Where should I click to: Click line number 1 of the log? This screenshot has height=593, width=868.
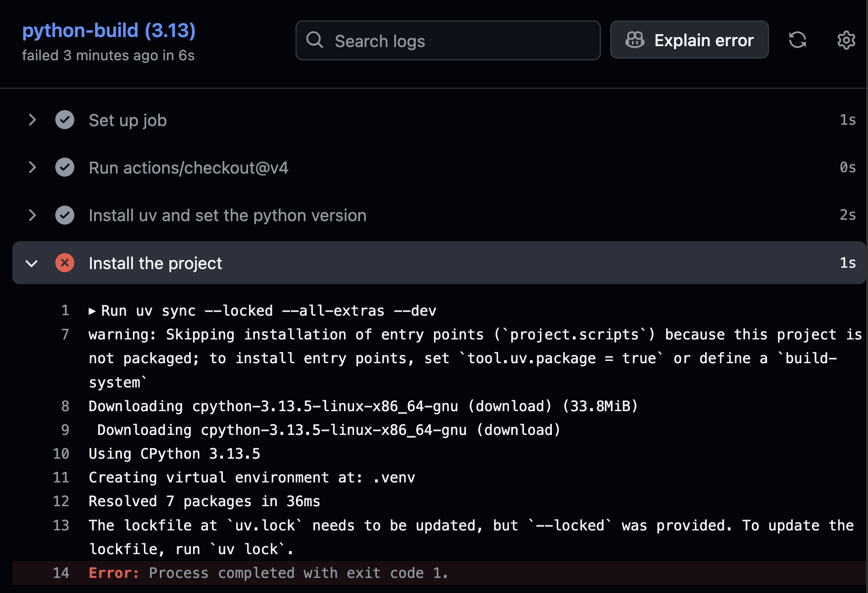coord(65,310)
